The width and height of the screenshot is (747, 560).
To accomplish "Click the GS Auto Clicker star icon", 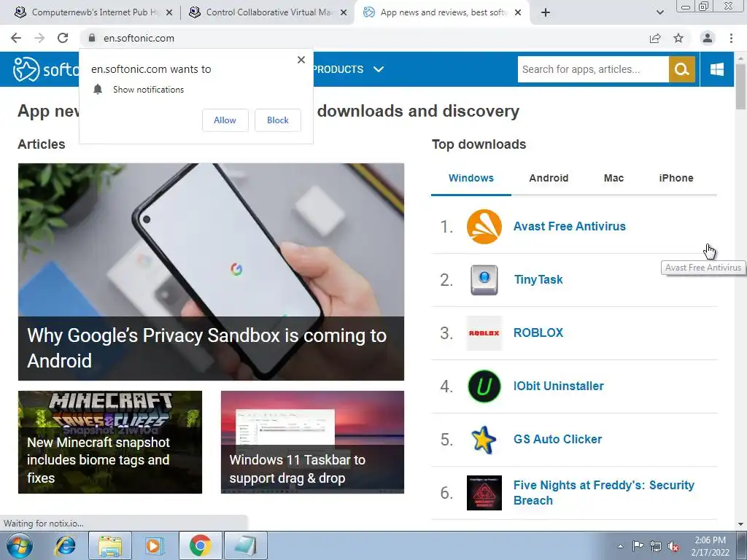I will pyautogui.click(x=484, y=440).
